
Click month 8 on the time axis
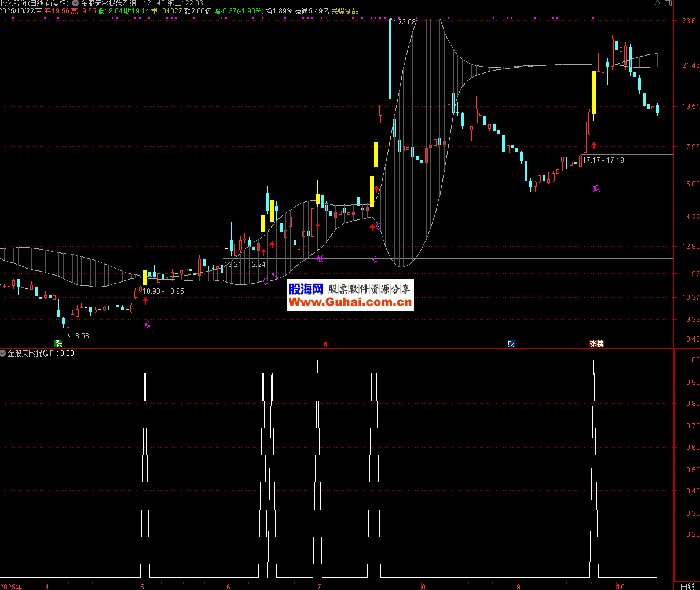click(x=423, y=586)
